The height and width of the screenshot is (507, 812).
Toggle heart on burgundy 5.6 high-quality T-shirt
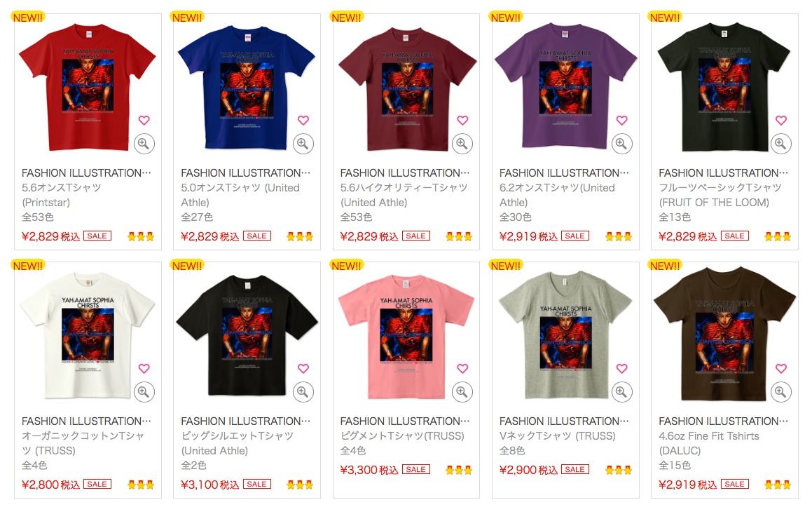pos(462,121)
